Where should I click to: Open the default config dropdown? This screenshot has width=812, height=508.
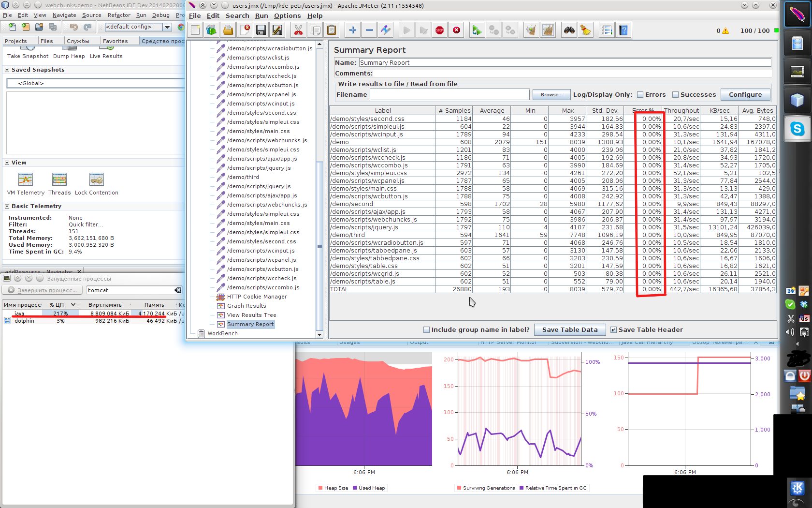point(167,27)
